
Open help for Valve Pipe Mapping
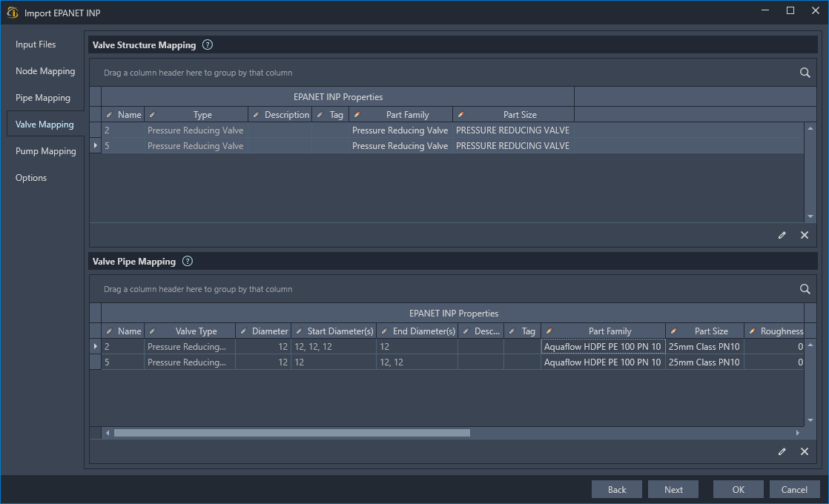188,261
